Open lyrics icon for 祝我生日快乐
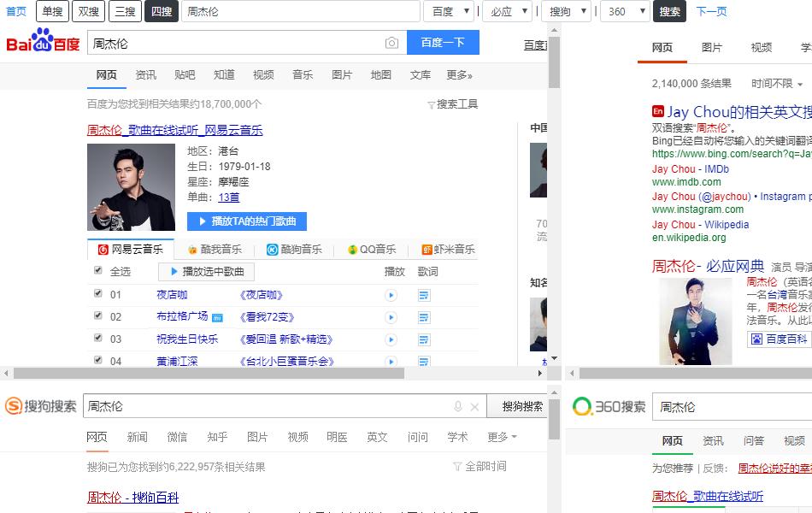Image resolution: width=812 pixels, height=513 pixels. click(424, 340)
